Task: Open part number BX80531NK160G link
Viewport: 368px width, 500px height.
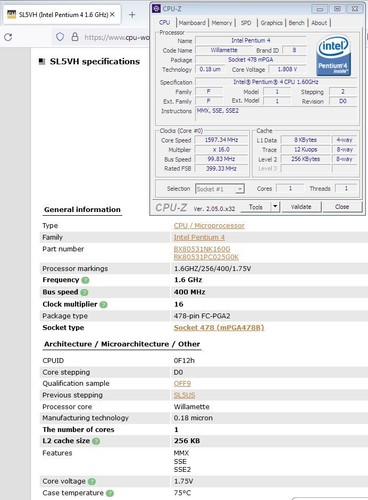Action: (202, 249)
